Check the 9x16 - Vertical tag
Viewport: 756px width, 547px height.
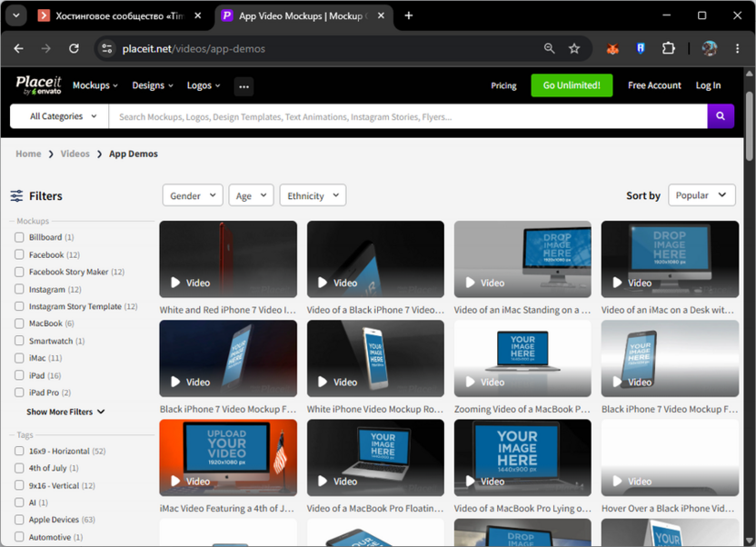point(19,485)
